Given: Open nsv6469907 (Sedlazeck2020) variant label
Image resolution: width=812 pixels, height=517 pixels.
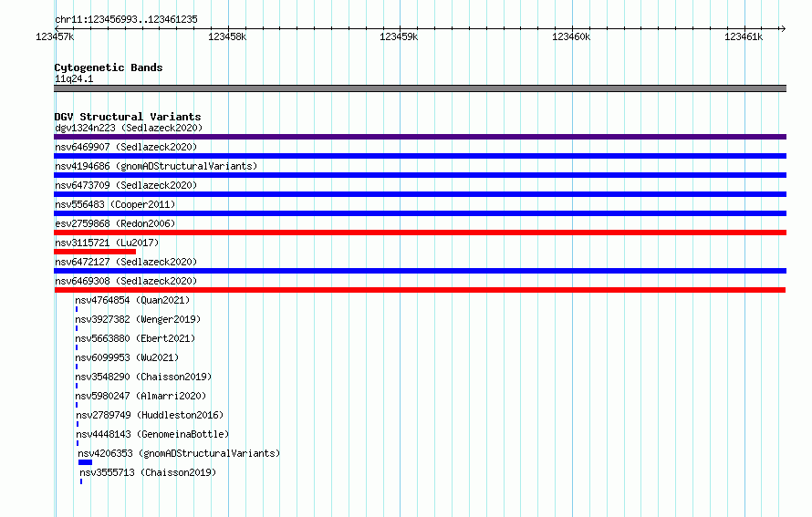Looking at the screenshot, I should pyautogui.click(x=126, y=147).
